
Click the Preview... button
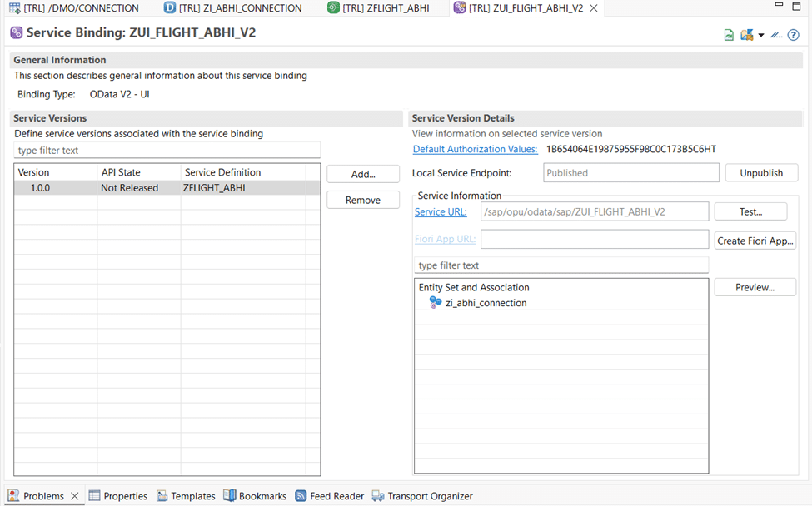755,287
